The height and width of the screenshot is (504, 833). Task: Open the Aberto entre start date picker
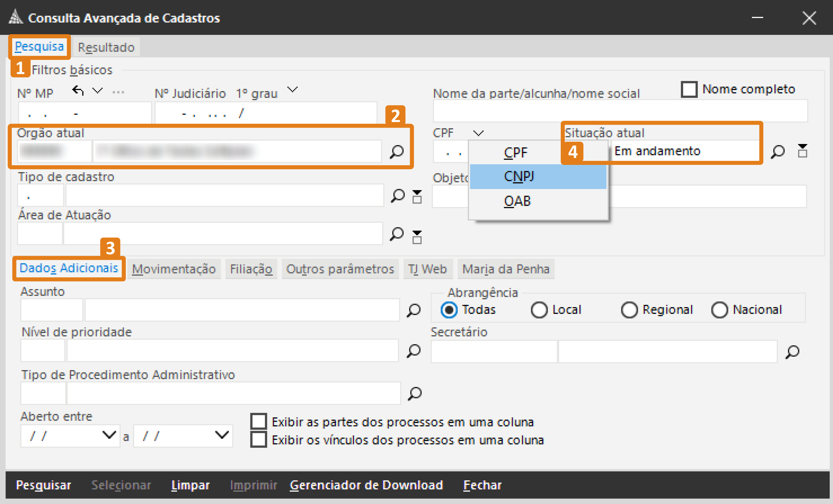click(108, 435)
